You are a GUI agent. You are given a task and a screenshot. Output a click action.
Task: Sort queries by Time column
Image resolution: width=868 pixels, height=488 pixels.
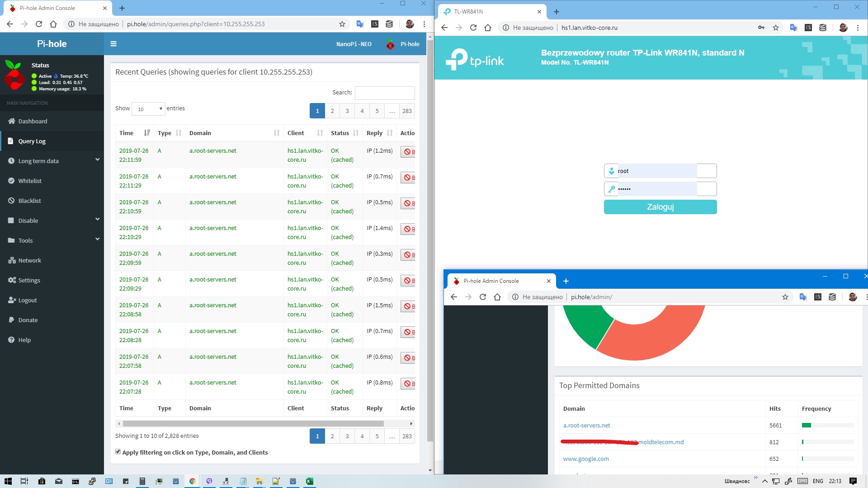(135, 133)
